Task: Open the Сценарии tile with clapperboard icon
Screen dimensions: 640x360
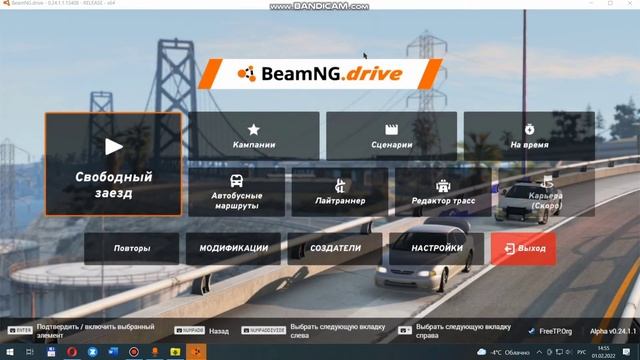Action: coord(391,136)
